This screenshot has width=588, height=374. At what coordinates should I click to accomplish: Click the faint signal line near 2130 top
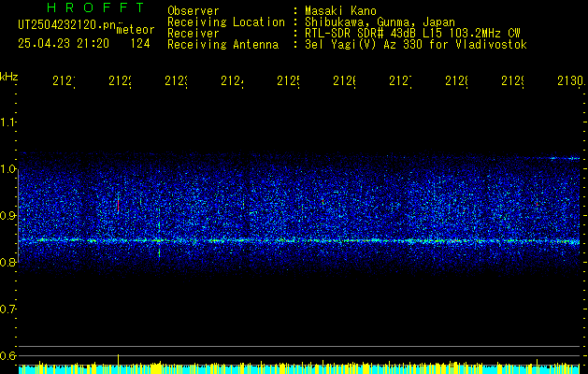[x=565, y=158]
